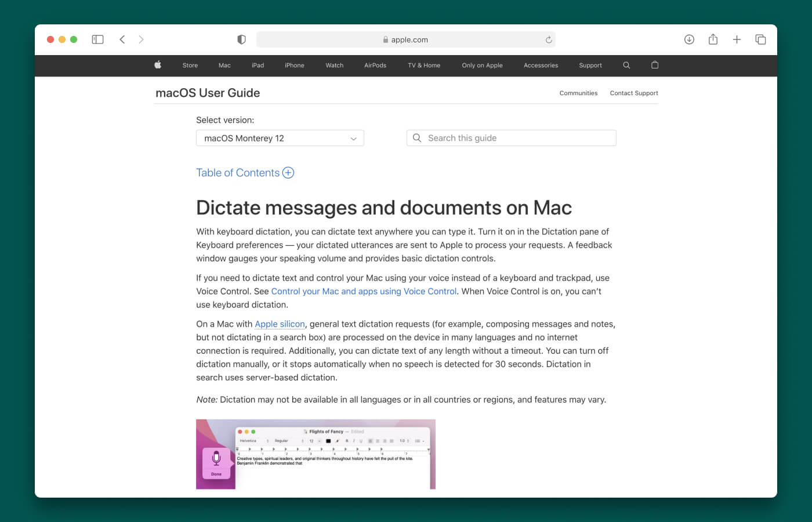Open the Support menu item

pos(590,65)
